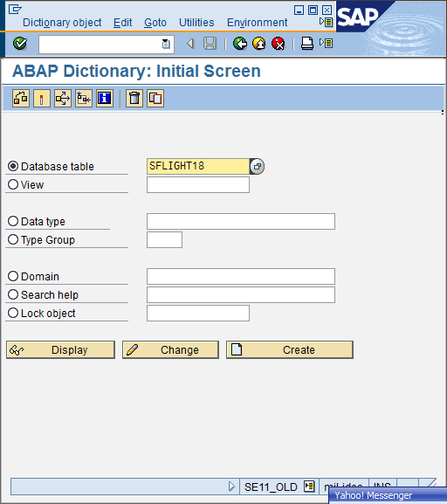The image size is (447, 504).
Task: Click the Create button
Action: 290,349
